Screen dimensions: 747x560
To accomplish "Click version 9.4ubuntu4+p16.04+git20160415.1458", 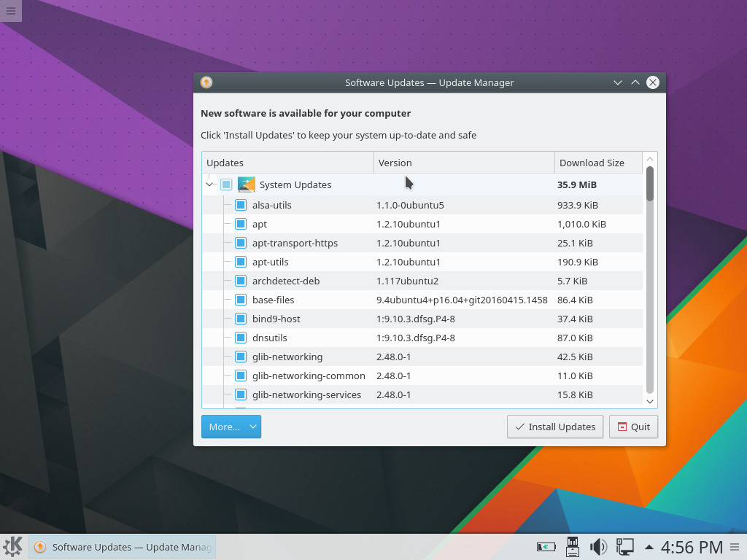I will click(462, 300).
